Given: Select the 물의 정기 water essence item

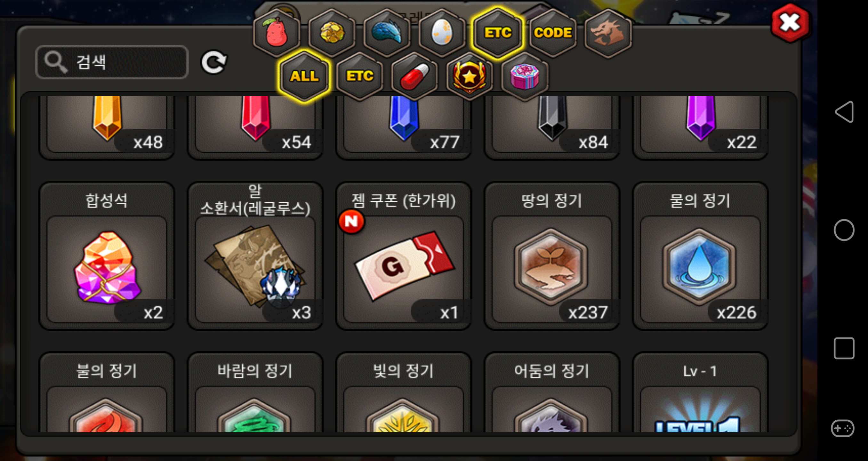Looking at the screenshot, I should [x=700, y=256].
